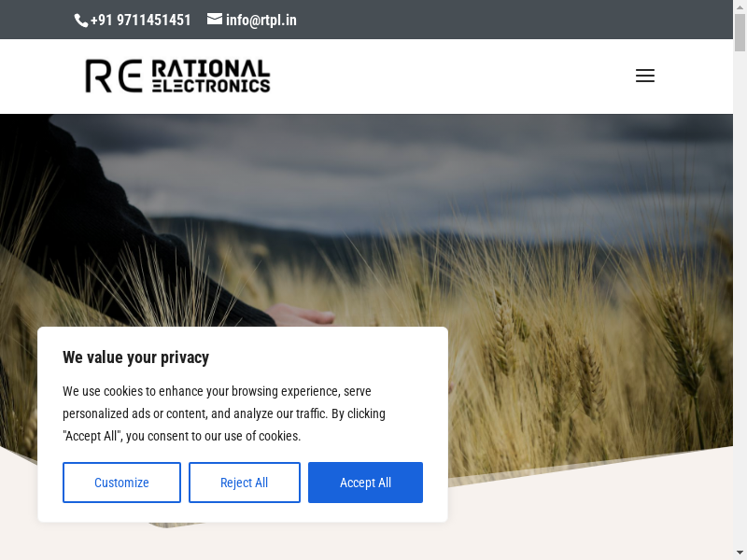Click the vertical scrollbar thumb

[x=740, y=33]
